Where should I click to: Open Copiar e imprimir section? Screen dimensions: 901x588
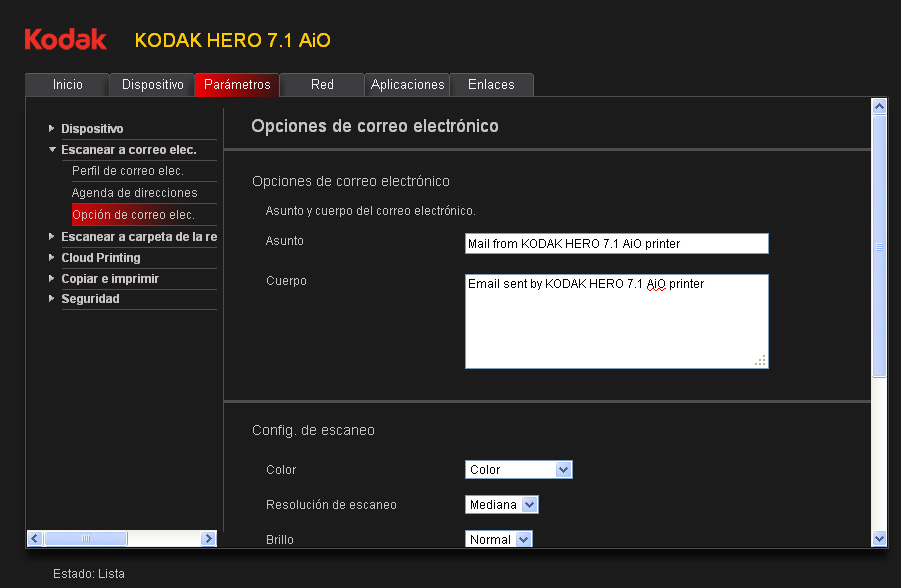point(110,278)
